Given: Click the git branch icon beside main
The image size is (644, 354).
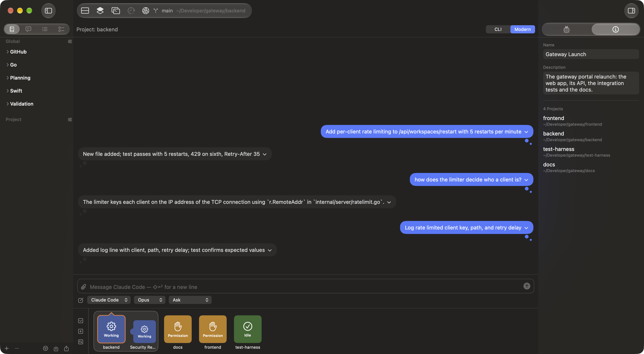Looking at the screenshot, I should pyautogui.click(x=156, y=11).
